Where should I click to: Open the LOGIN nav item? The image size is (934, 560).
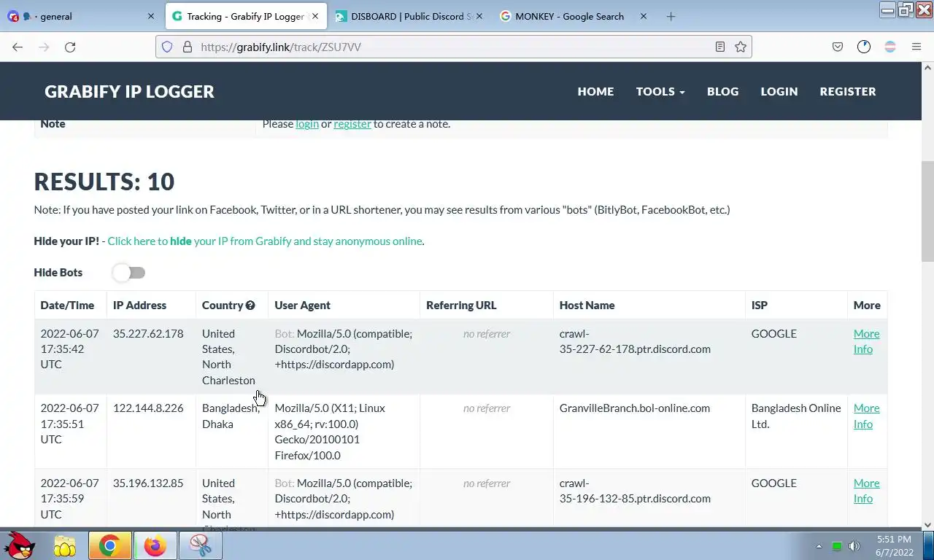pos(779,91)
